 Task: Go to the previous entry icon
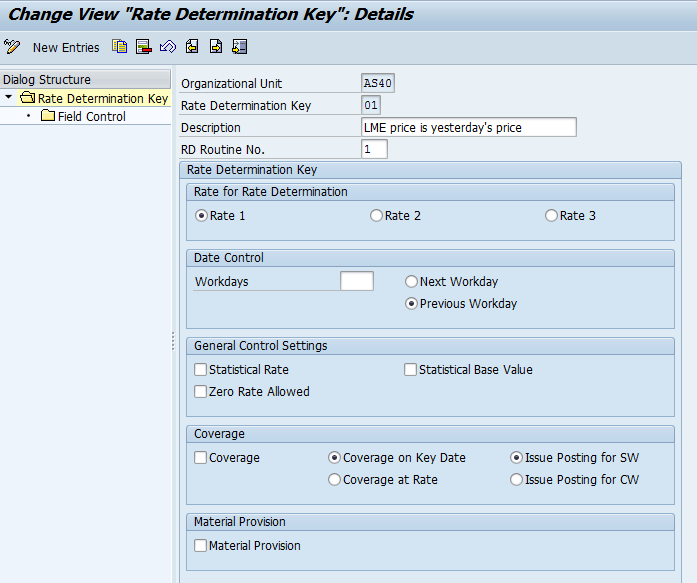point(191,47)
